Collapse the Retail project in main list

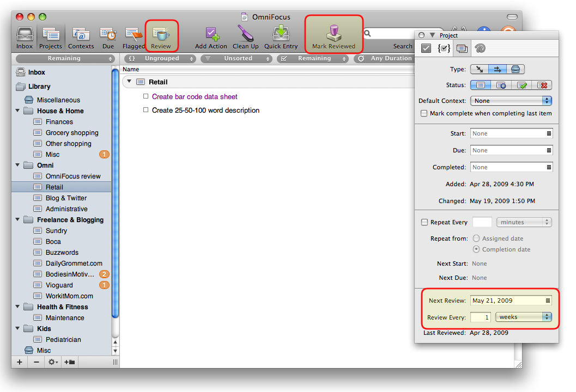129,82
